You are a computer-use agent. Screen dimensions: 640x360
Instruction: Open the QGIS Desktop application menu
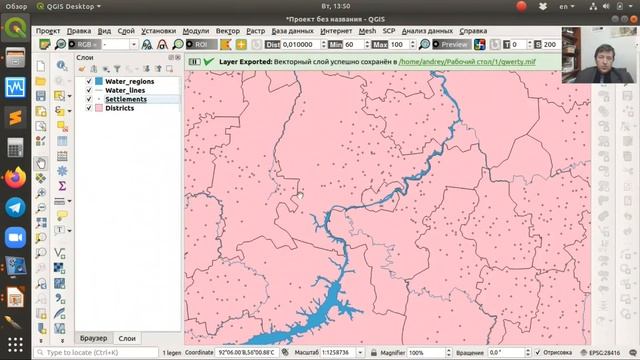[x=68, y=7]
